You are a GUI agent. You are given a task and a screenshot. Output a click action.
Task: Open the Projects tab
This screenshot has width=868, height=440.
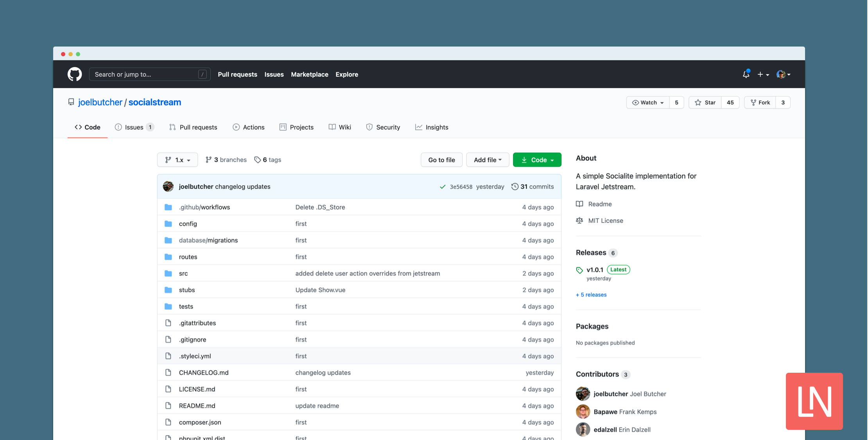click(x=296, y=127)
